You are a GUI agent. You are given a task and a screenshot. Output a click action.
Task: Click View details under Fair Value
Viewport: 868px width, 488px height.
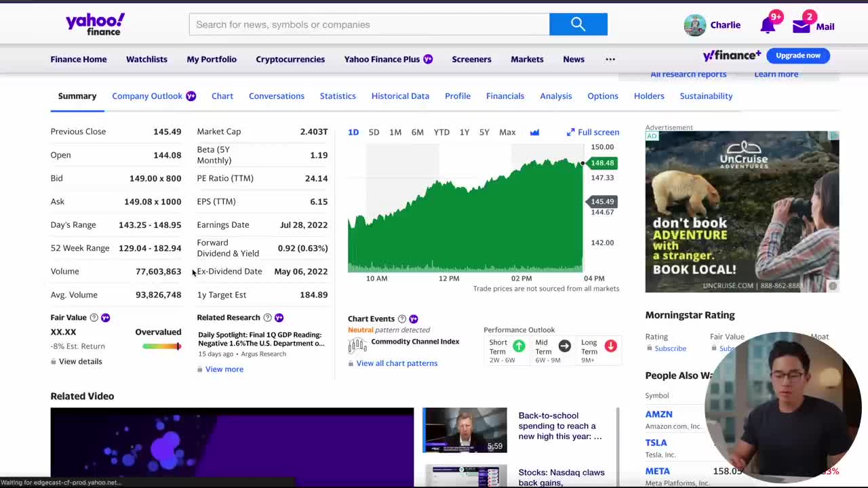pyautogui.click(x=81, y=361)
